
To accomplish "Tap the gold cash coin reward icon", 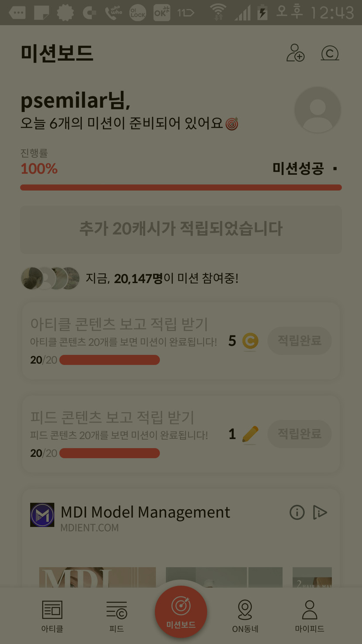I will pyautogui.click(x=250, y=341).
